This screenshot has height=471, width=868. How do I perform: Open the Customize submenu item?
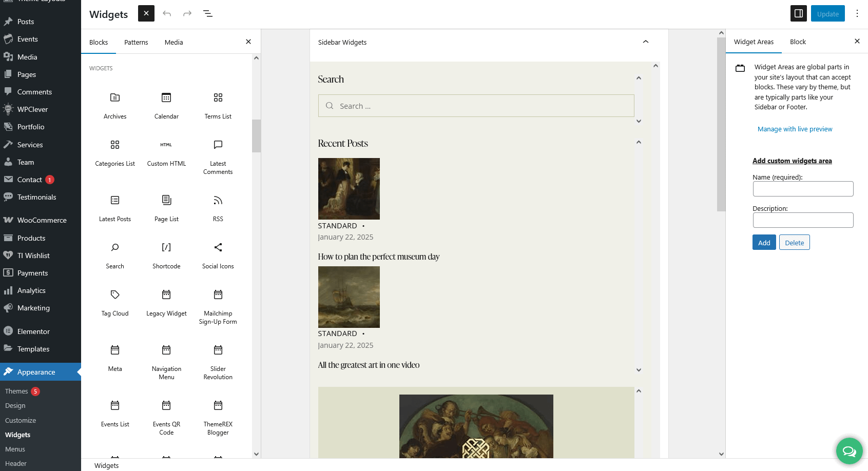point(21,420)
